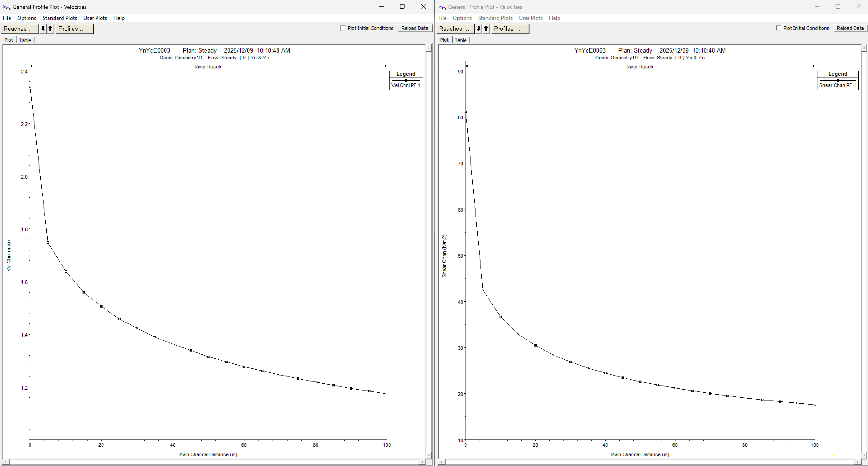Close the right General Profile Plot window
This screenshot has width=868, height=466.
858,6
